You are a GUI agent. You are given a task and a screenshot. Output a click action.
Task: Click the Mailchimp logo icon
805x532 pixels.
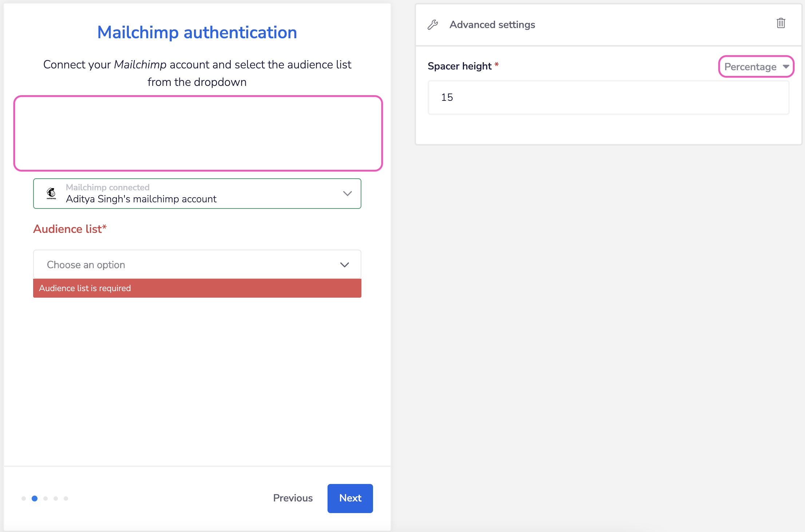coord(51,193)
